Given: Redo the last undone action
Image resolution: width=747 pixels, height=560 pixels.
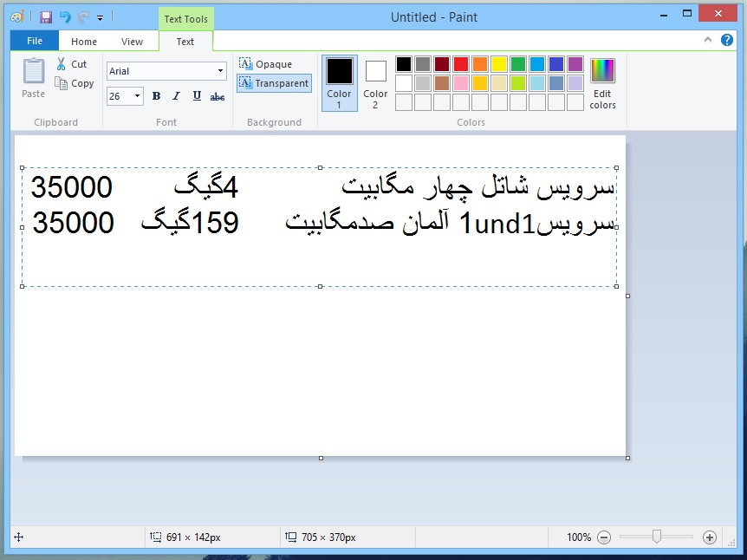Looking at the screenshot, I should tap(83, 17).
